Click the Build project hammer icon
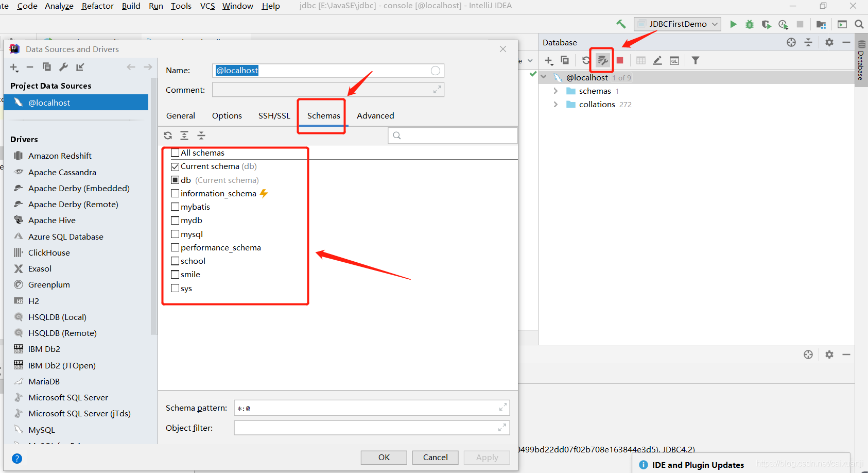The width and height of the screenshot is (868, 473). point(621,24)
